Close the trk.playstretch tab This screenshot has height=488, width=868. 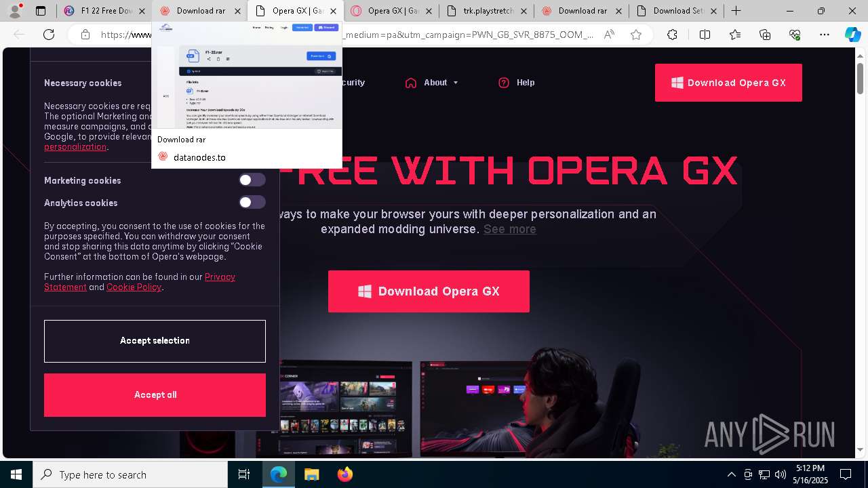523,11
